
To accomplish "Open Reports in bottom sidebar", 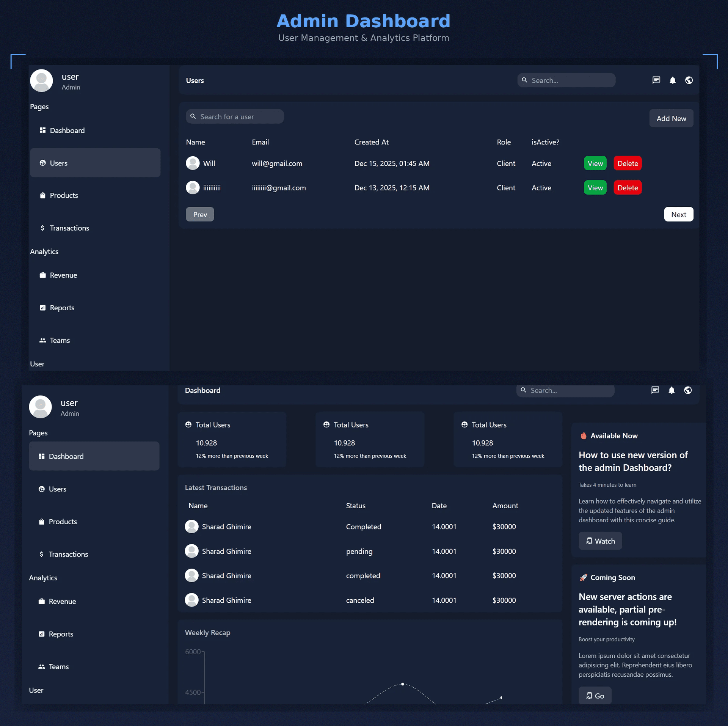I will pyautogui.click(x=61, y=634).
